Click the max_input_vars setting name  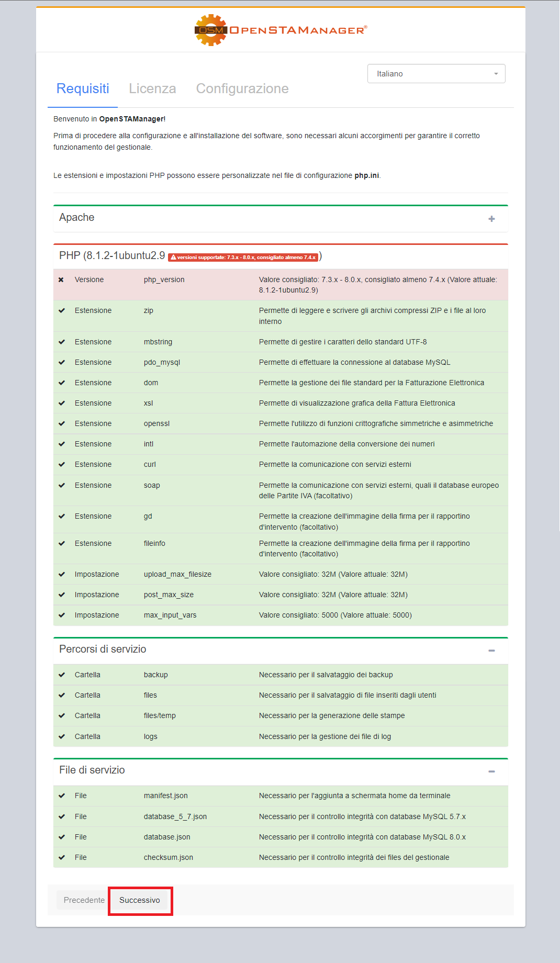click(170, 615)
